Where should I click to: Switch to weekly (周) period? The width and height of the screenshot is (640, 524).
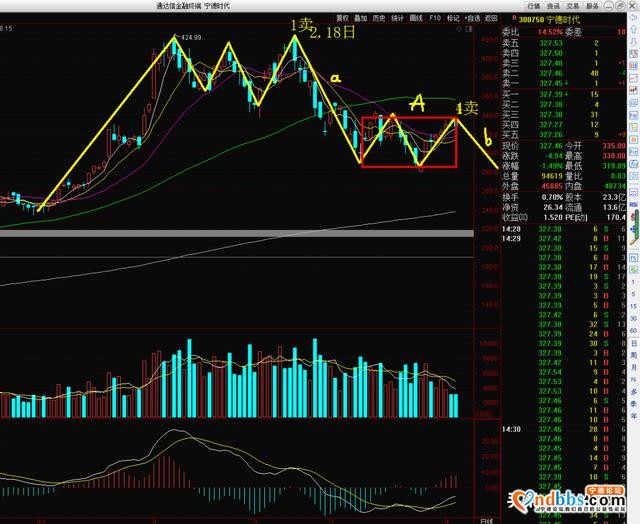[633, 356]
